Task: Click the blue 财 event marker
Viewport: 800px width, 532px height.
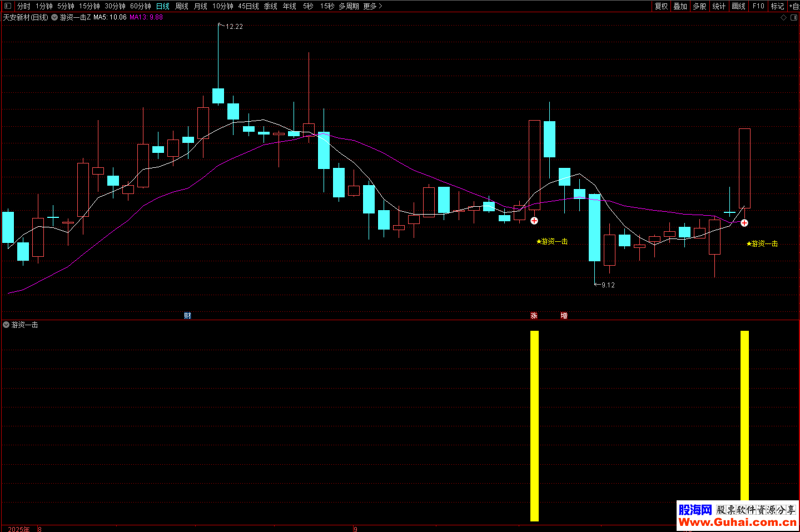Action: 187,316
